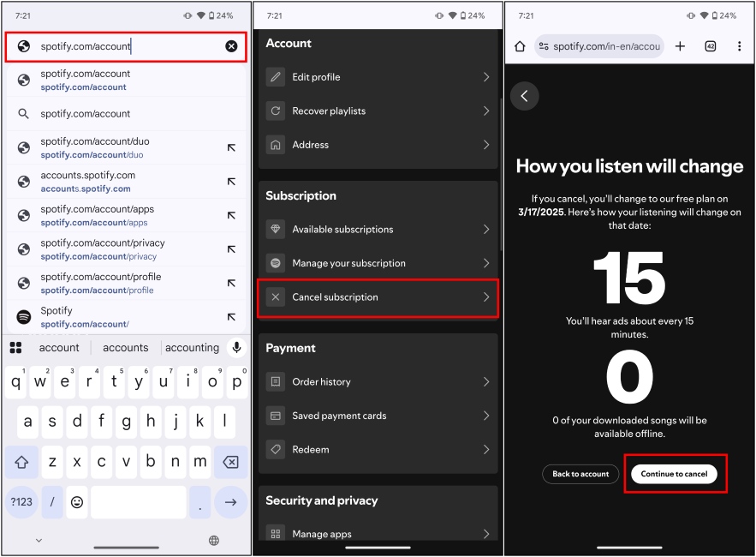Click the Back to account button
756x557 pixels.
580,474
